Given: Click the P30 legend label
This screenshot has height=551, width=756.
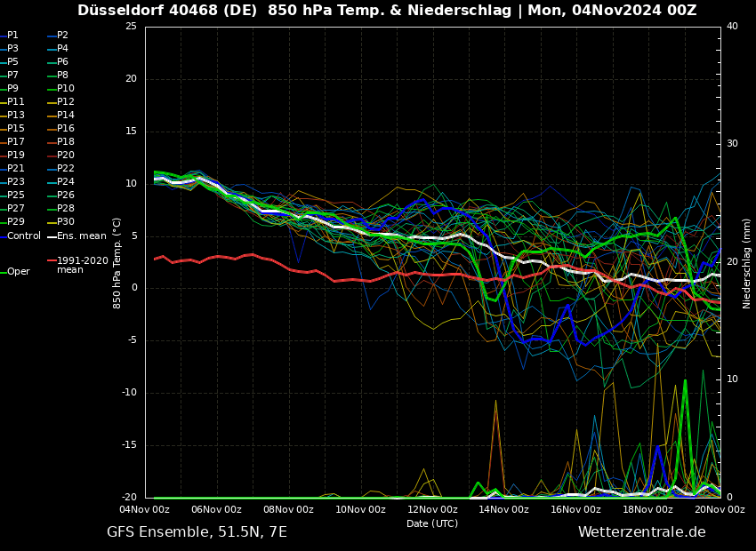Looking at the screenshot, I should point(65,222).
